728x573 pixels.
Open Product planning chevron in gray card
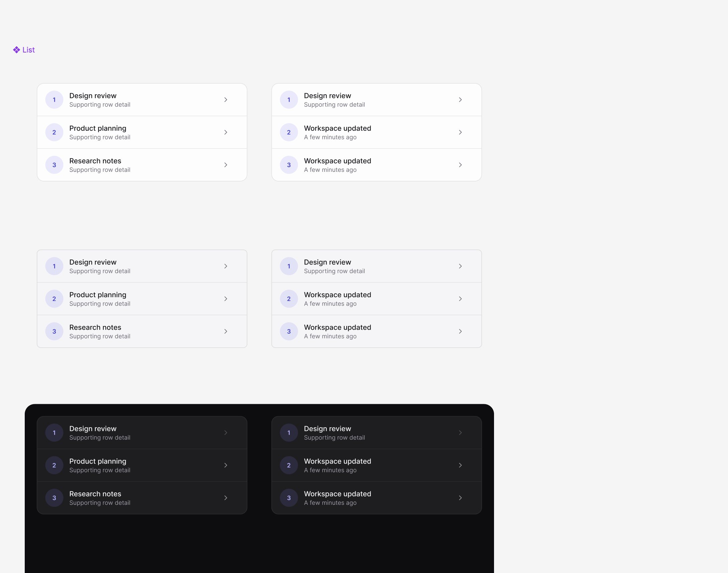pos(226,299)
